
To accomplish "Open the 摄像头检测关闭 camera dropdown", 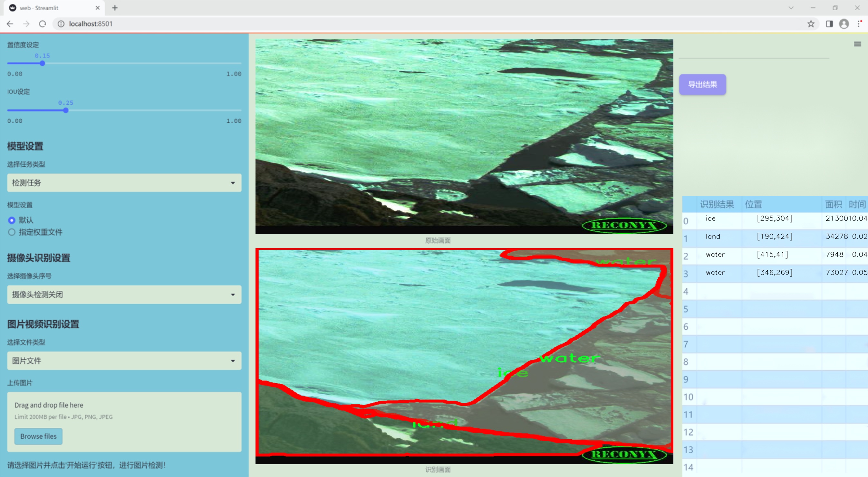I will [x=124, y=294].
